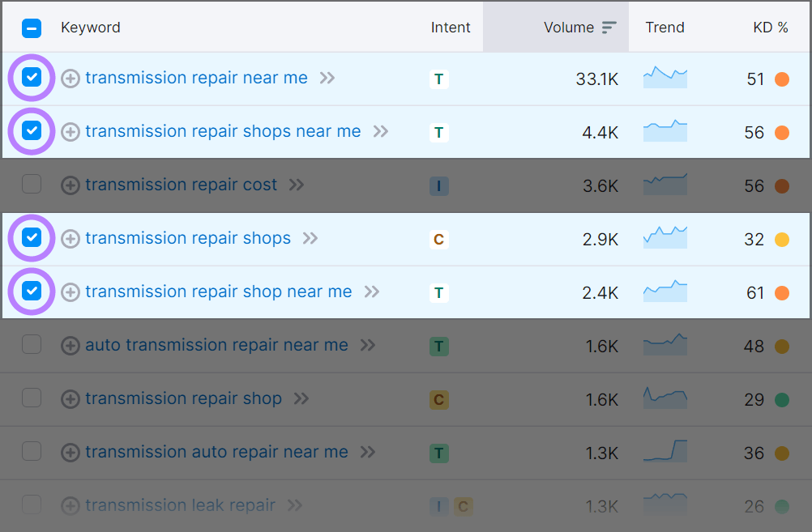This screenshot has width=812, height=532.
Task: Click plus icon beside auto transmission repair near me
Action: click(71, 346)
